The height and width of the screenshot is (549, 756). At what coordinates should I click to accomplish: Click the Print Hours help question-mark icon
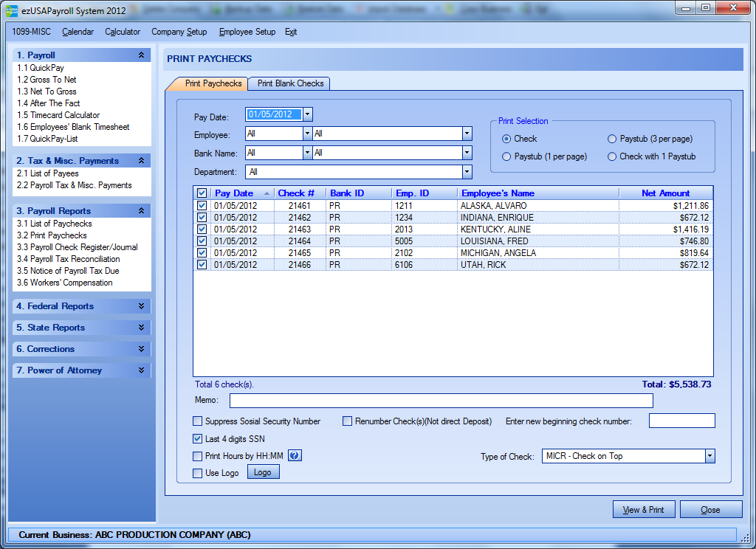tap(294, 456)
